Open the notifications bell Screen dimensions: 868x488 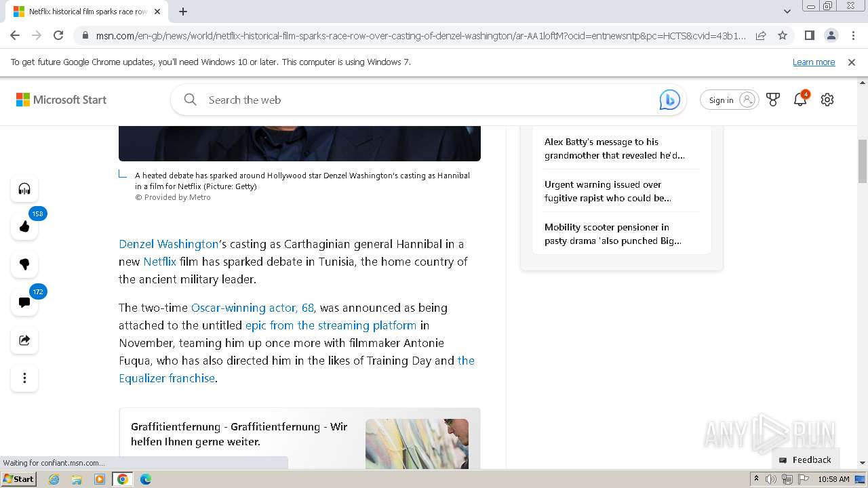(800, 100)
